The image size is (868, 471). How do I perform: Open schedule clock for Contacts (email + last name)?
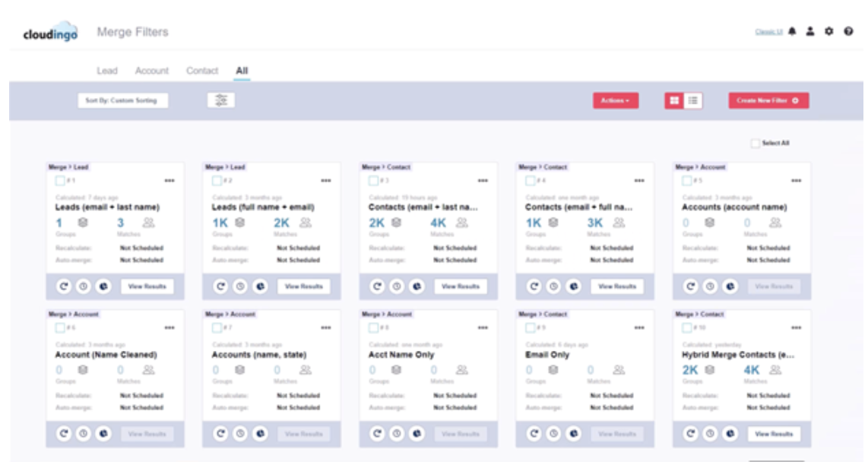point(396,286)
